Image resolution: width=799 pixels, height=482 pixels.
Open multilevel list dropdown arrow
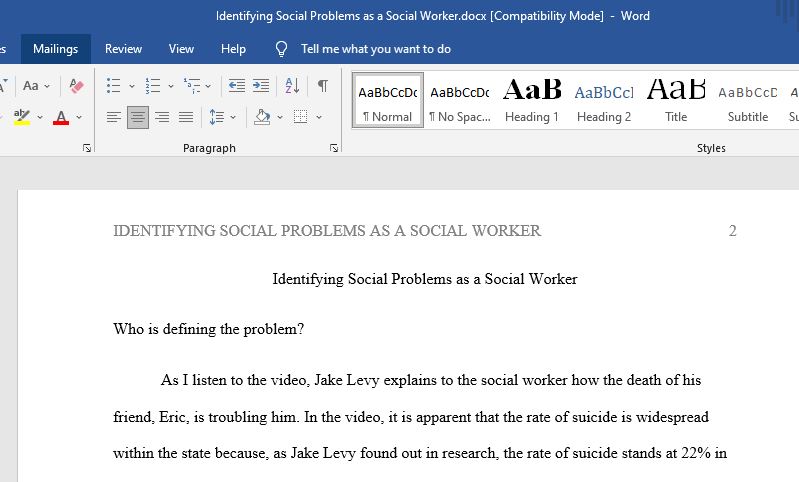(208, 86)
